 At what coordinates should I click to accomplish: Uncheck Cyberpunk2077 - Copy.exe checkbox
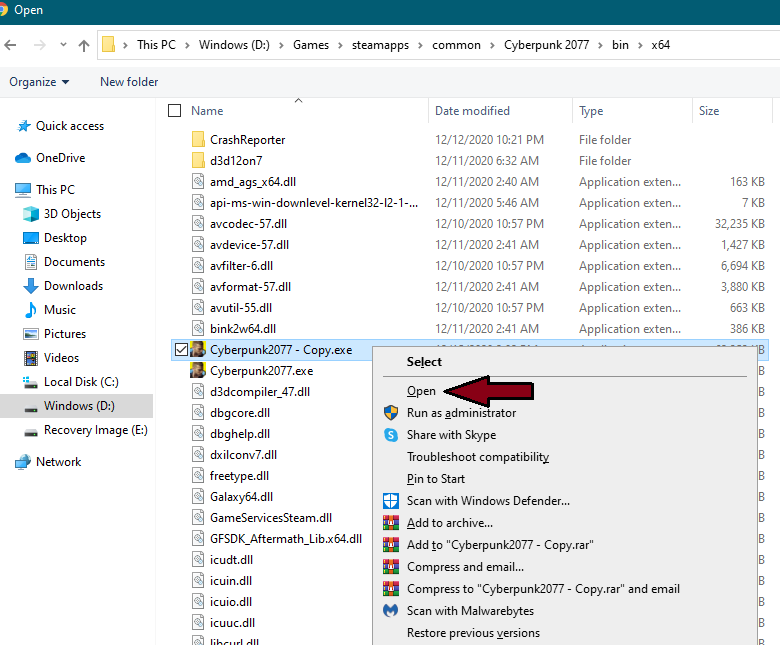182,350
